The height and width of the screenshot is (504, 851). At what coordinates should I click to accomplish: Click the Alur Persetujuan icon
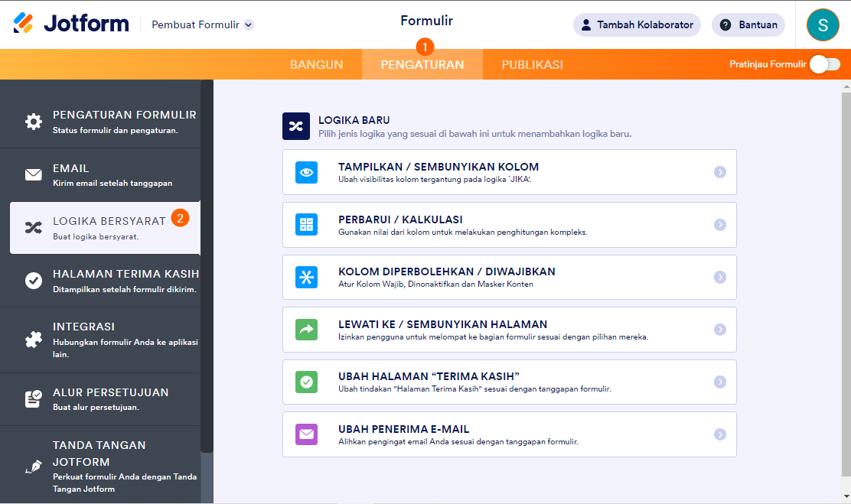(x=34, y=398)
